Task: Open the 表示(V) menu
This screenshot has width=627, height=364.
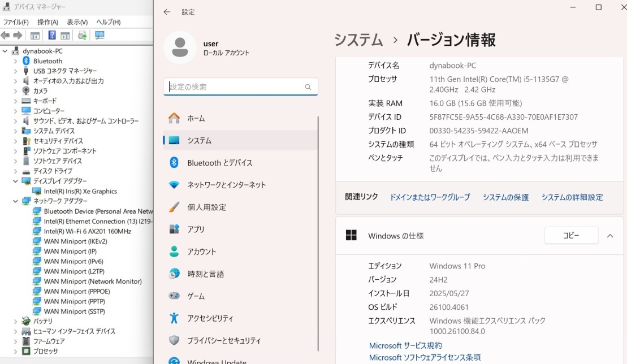Action: point(77,22)
